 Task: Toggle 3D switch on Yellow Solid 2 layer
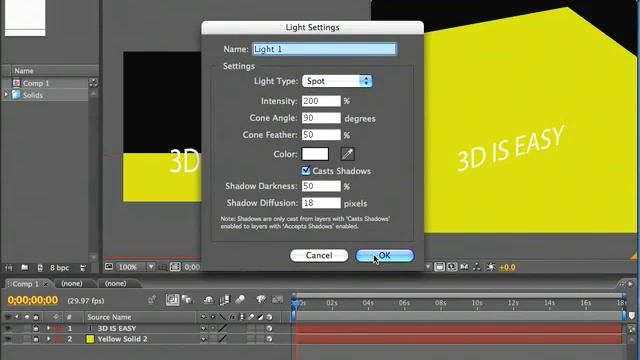click(269, 339)
